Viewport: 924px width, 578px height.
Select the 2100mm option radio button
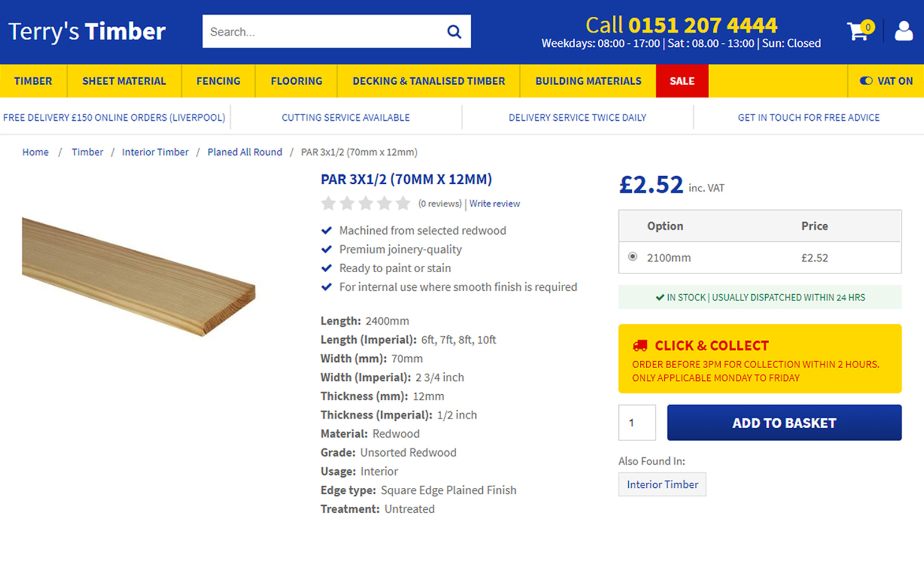click(x=633, y=257)
